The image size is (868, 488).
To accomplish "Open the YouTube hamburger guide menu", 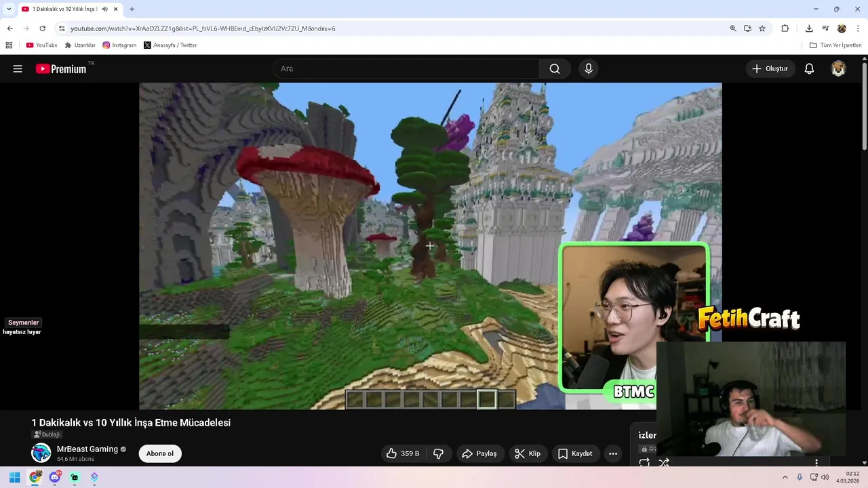I will [18, 68].
